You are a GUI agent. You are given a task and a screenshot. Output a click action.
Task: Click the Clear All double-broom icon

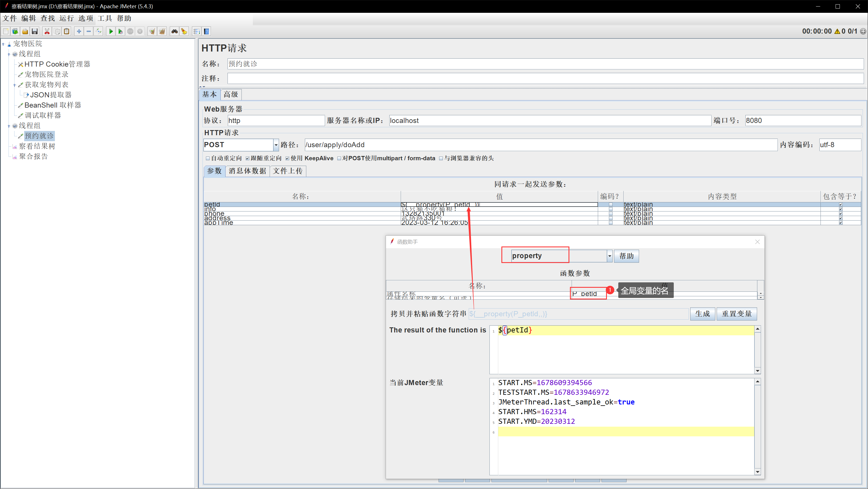pos(162,31)
